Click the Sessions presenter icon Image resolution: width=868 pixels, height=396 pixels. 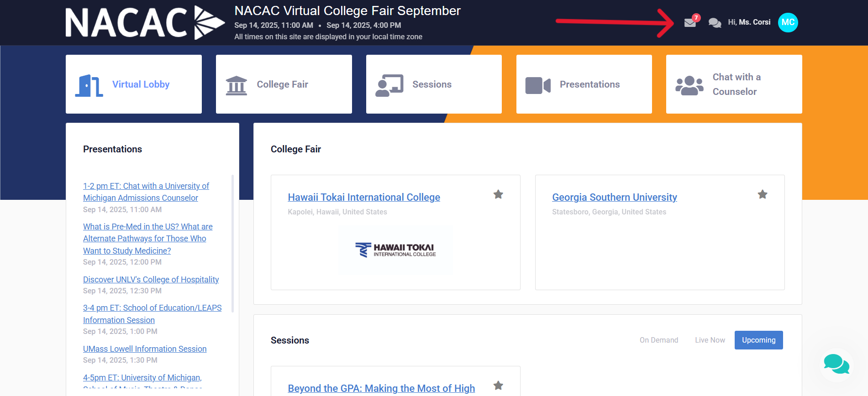(x=389, y=85)
